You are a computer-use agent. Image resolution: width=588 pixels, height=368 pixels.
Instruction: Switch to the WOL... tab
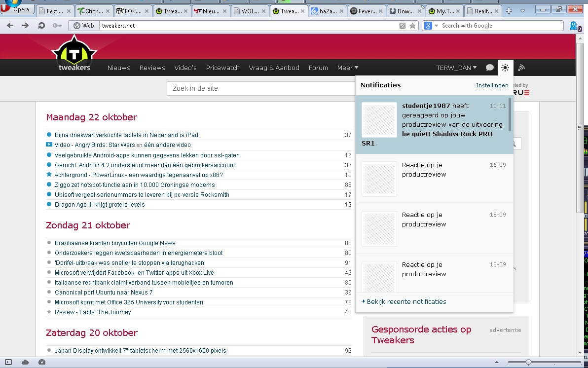point(250,11)
